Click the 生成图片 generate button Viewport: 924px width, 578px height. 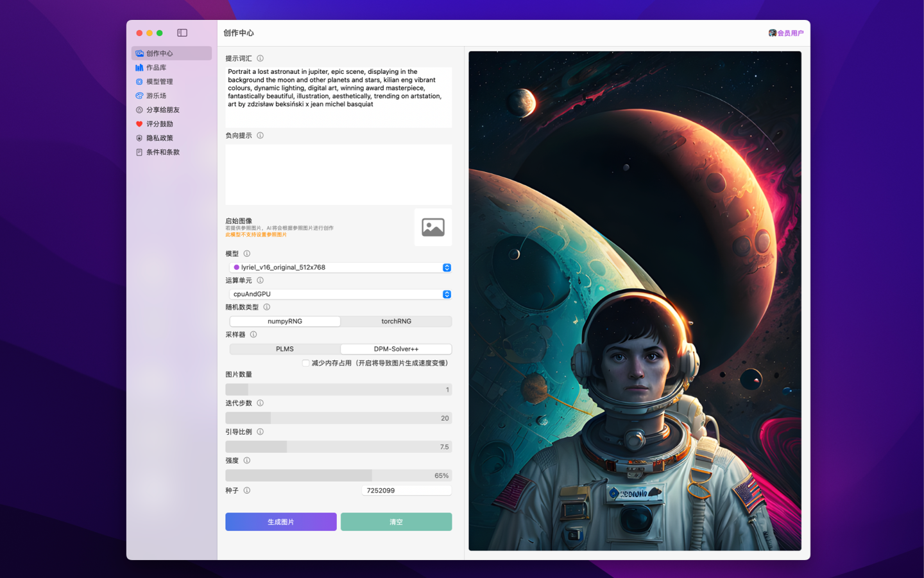click(281, 521)
